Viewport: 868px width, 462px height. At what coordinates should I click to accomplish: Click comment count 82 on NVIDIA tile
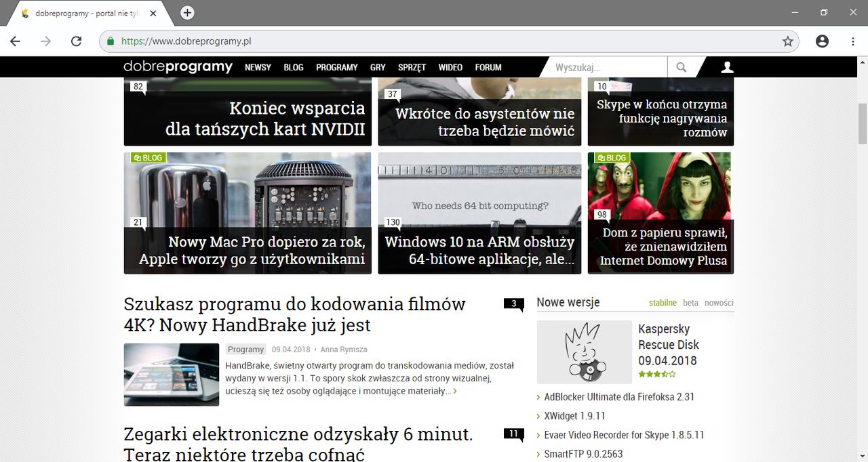pos(138,87)
